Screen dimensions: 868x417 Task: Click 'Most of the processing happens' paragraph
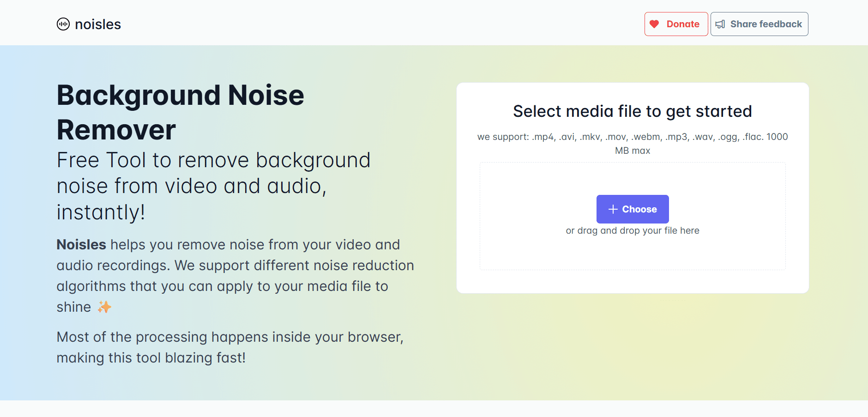point(230,347)
